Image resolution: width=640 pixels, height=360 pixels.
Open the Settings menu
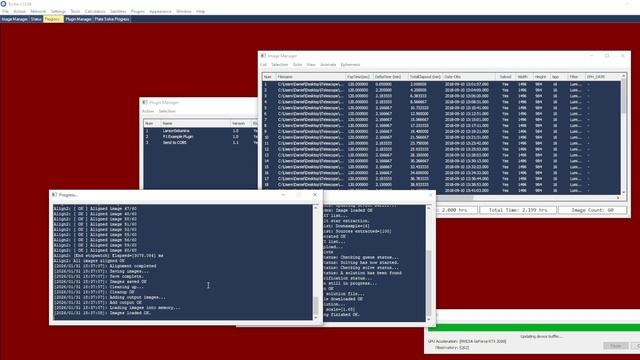[58, 11]
